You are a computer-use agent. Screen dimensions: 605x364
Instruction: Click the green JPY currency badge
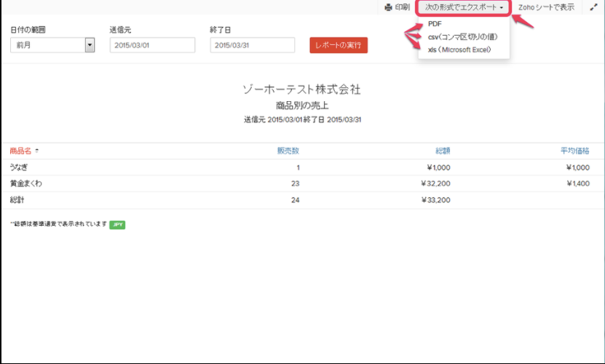tap(117, 225)
